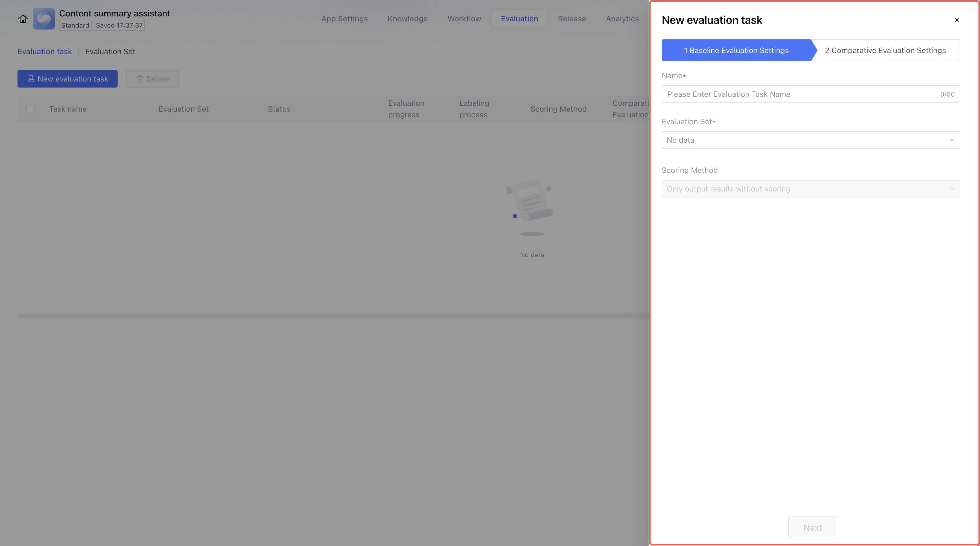Select the Evaluation Set sub-tab

pyautogui.click(x=110, y=51)
